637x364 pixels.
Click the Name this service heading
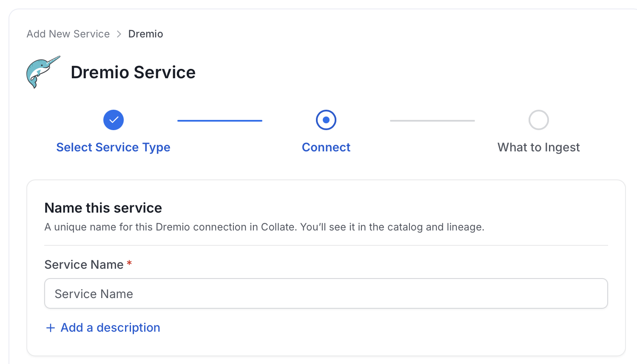coord(103,208)
